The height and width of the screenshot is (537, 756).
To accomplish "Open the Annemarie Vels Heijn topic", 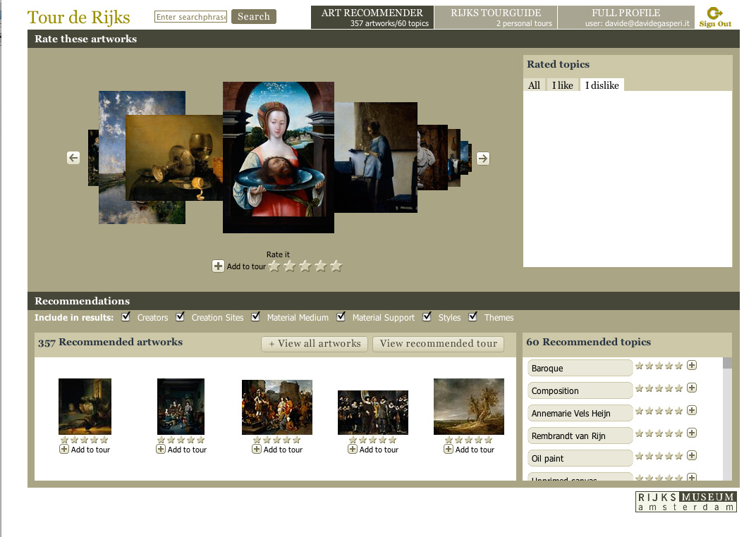I will click(x=580, y=413).
